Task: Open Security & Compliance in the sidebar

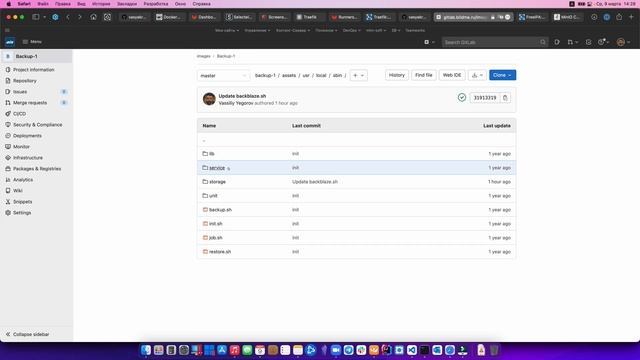Action: [x=38, y=125]
